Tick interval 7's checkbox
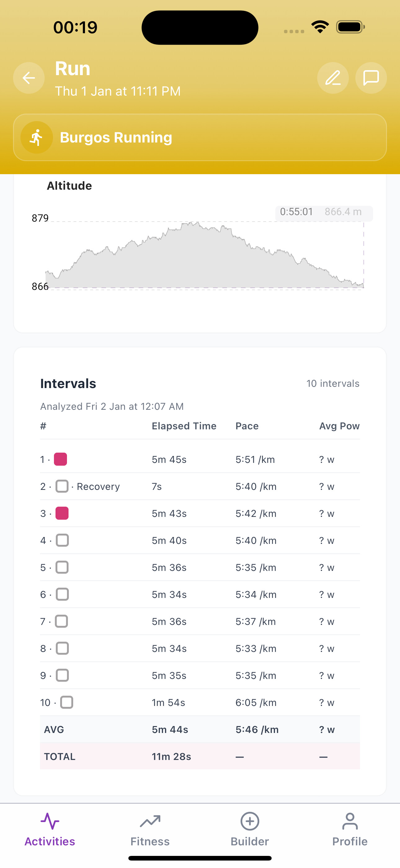This screenshot has width=400, height=868. (x=62, y=621)
